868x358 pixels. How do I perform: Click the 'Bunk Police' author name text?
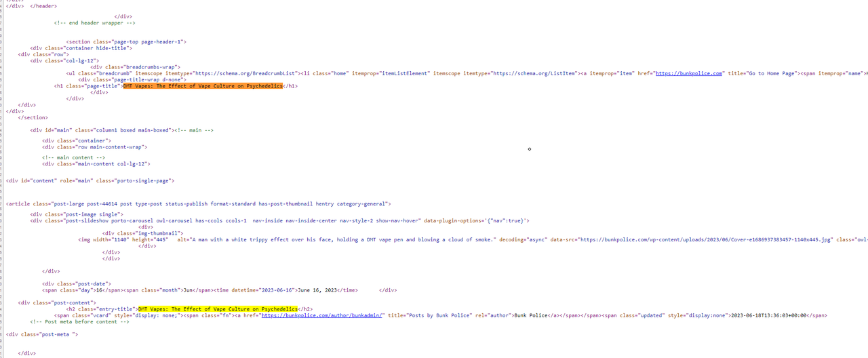pyautogui.click(x=532, y=315)
